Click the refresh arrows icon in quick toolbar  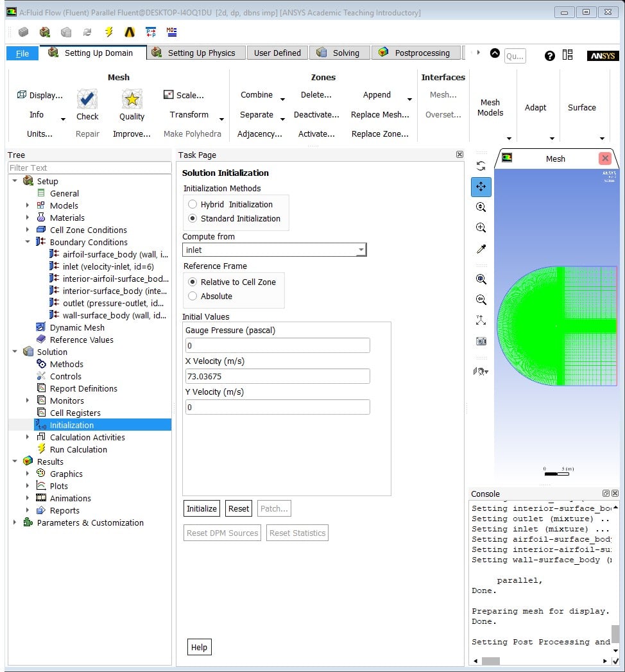[87, 31]
